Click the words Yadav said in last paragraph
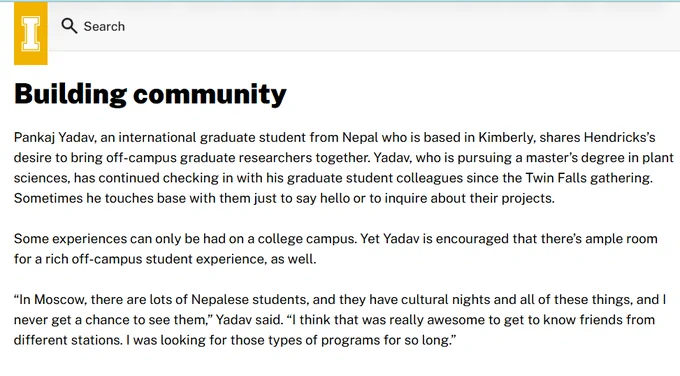The height and width of the screenshot is (376, 680). point(248,320)
